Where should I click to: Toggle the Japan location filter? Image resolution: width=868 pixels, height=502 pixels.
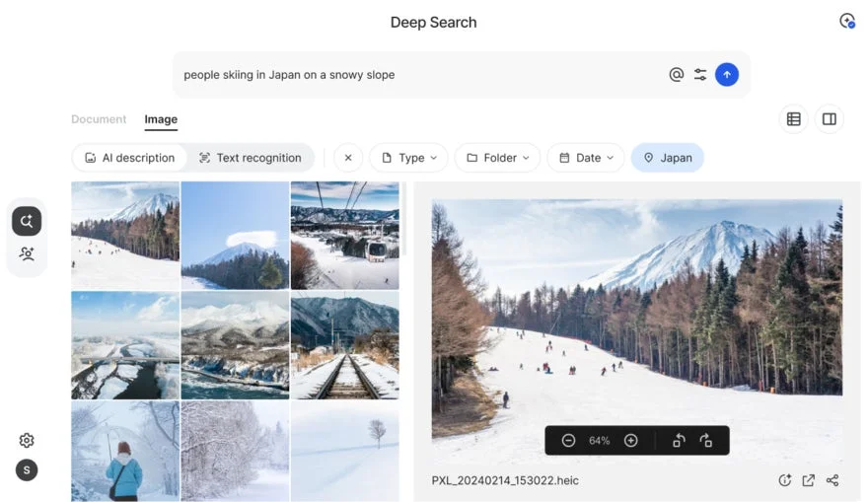point(667,158)
